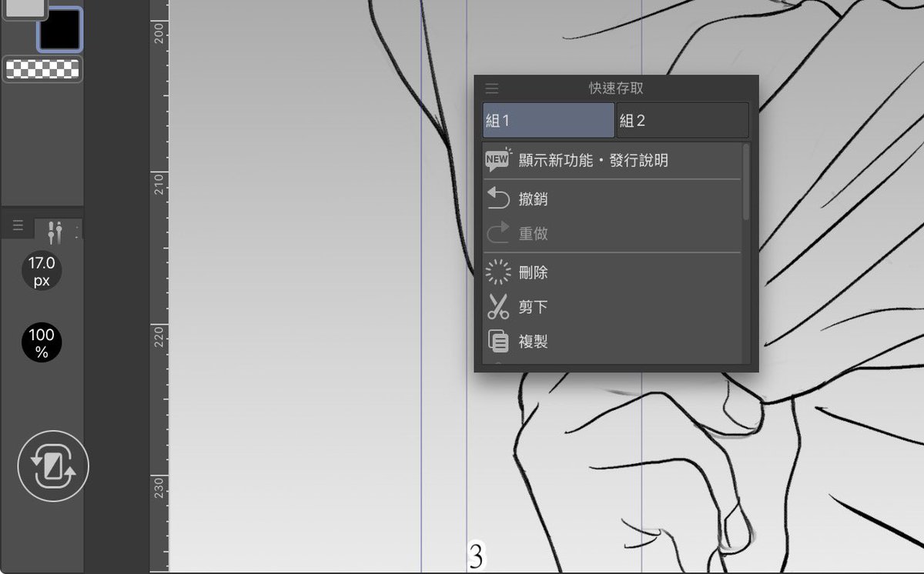The width and height of the screenshot is (924, 574).
Task: Choose the 刪除 command
Action: point(534,272)
